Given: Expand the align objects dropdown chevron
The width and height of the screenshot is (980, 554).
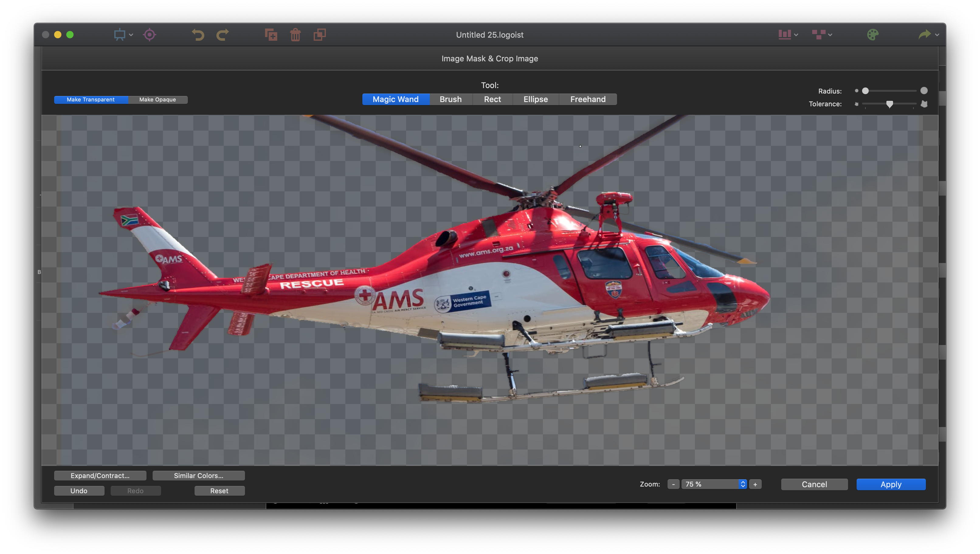Looking at the screenshot, I should point(796,35).
